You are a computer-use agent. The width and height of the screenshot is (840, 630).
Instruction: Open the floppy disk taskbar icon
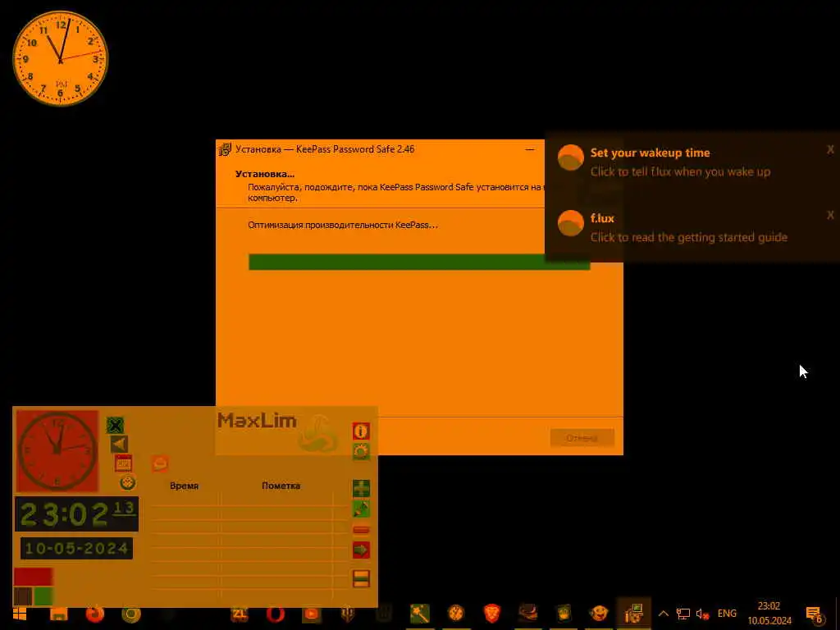[59, 614]
